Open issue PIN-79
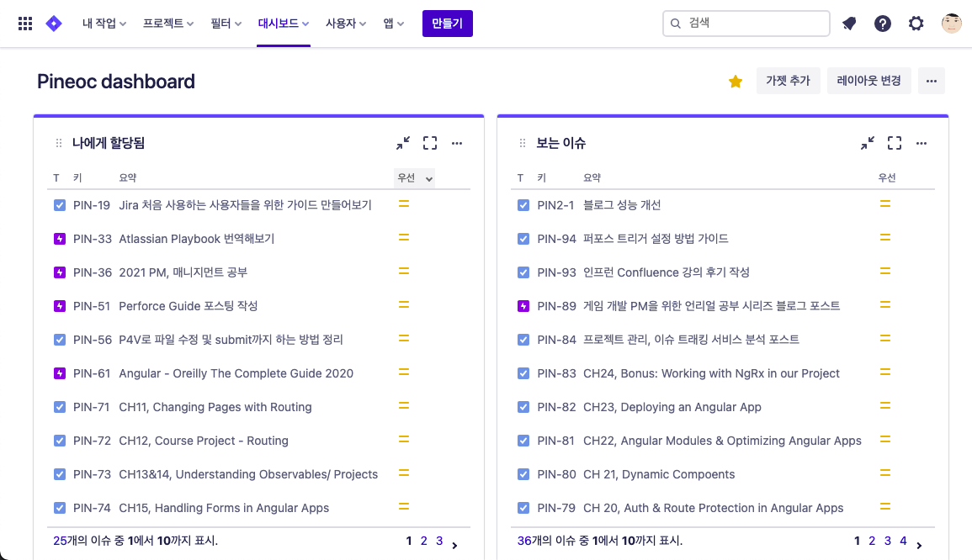Screen dimensions: 972x560 coord(556,508)
